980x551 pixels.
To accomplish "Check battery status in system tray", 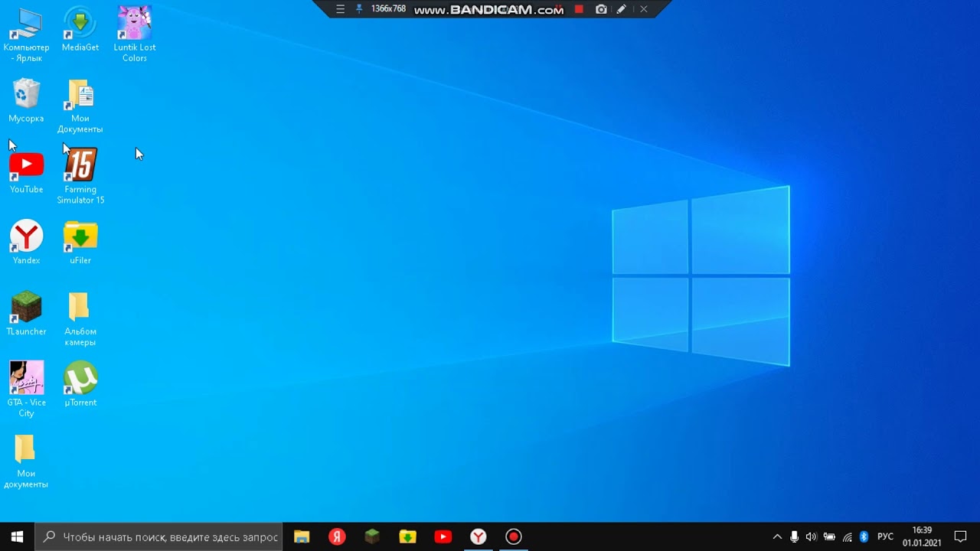I will [829, 536].
